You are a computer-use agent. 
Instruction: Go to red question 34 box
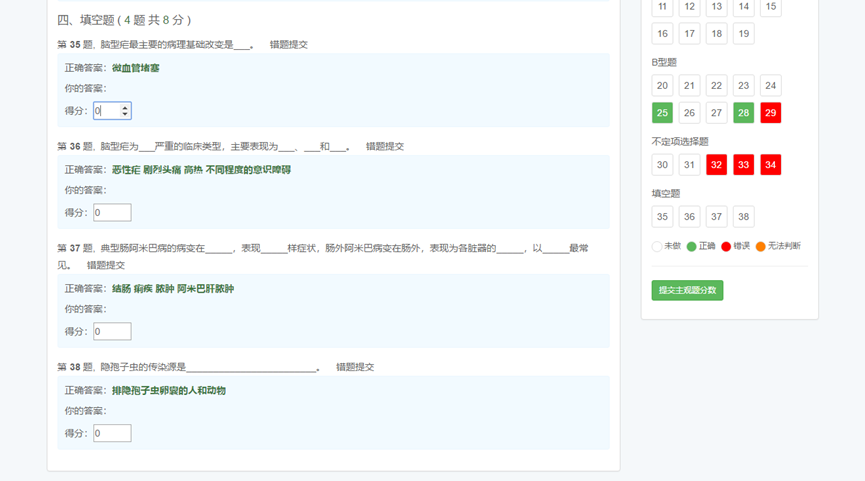coord(770,165)
